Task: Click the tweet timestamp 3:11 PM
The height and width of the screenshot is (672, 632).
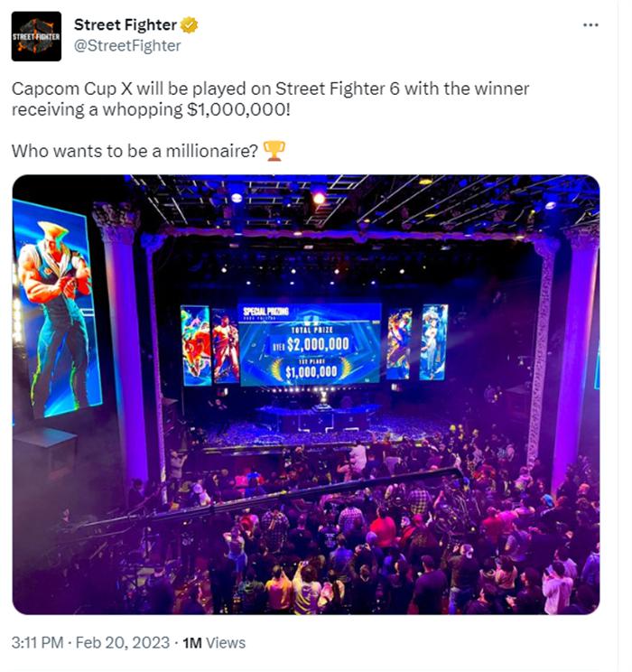Action: tap(37, 642)
